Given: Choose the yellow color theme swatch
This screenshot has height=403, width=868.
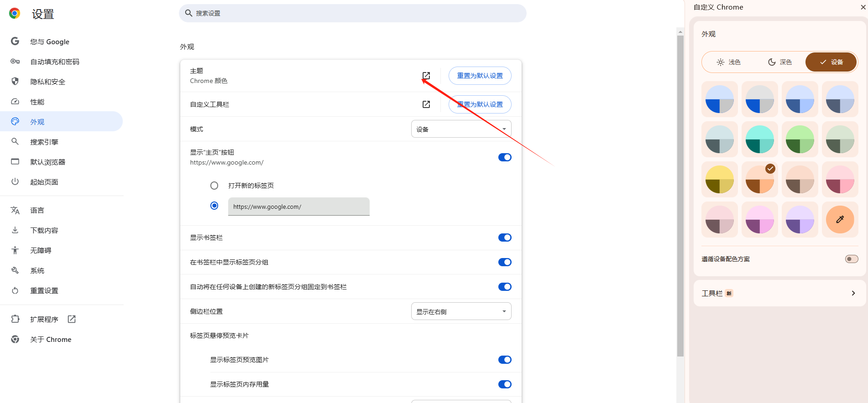Looking at the screenshot, I should coord(720,179).
